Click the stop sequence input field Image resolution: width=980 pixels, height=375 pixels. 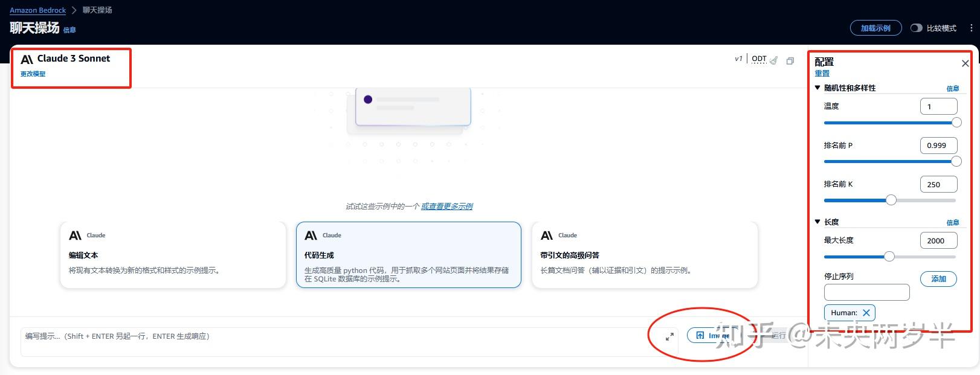point(866,292)
